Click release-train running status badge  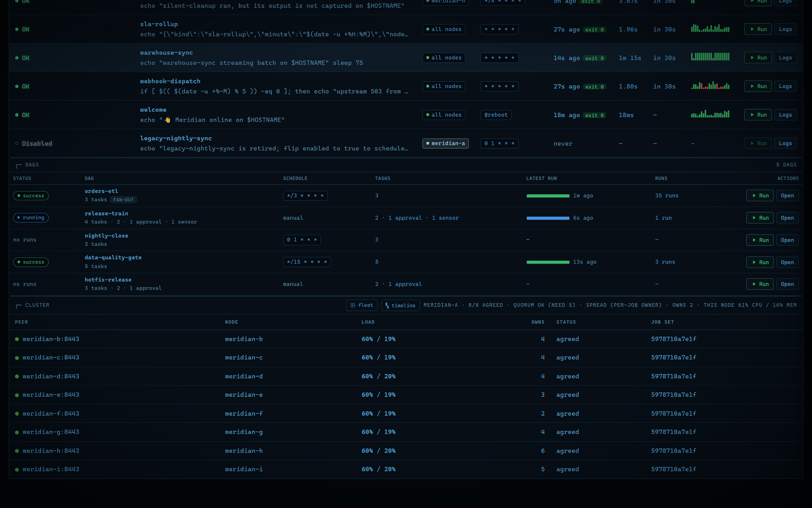[x=31, y=218]
